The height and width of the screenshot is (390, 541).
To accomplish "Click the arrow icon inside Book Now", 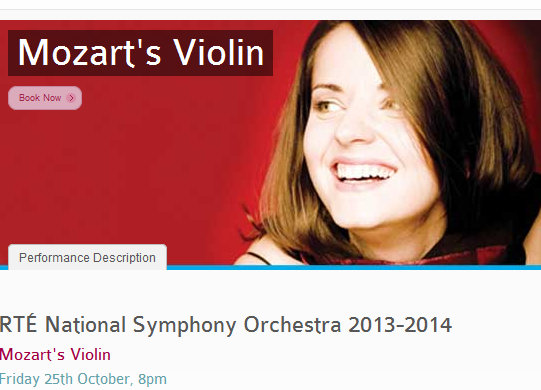I will point(71,98).
